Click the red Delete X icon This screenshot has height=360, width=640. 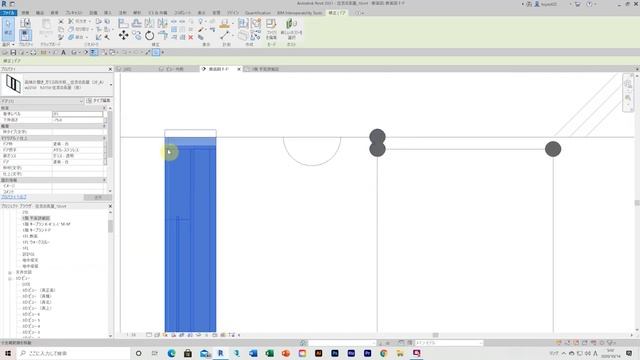(x=191, y=37)
